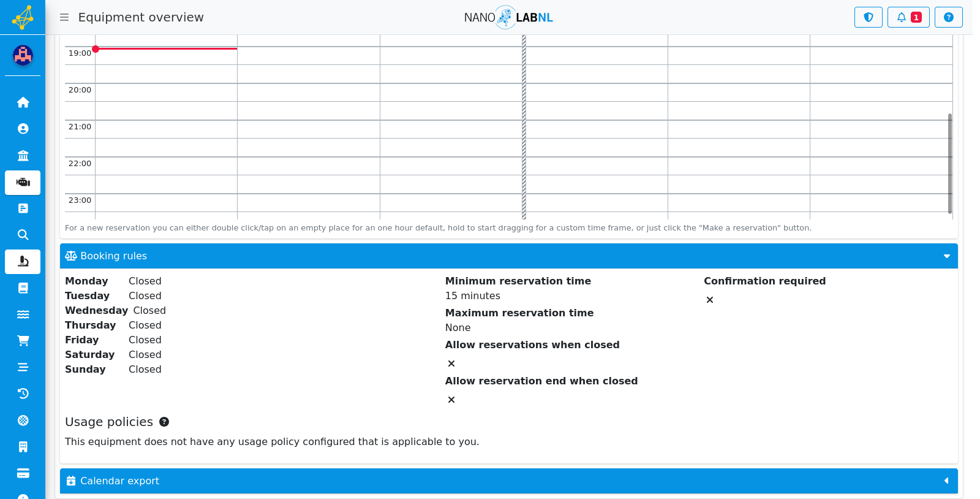Click the NanoLabNL logo link
The height and width of the screenshot is (499, 980).
[x=508, y=17]
